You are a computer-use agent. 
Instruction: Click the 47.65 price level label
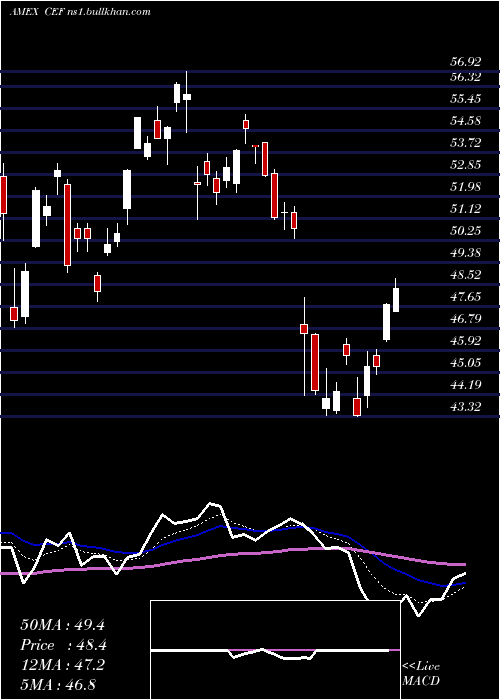[465, 296]
